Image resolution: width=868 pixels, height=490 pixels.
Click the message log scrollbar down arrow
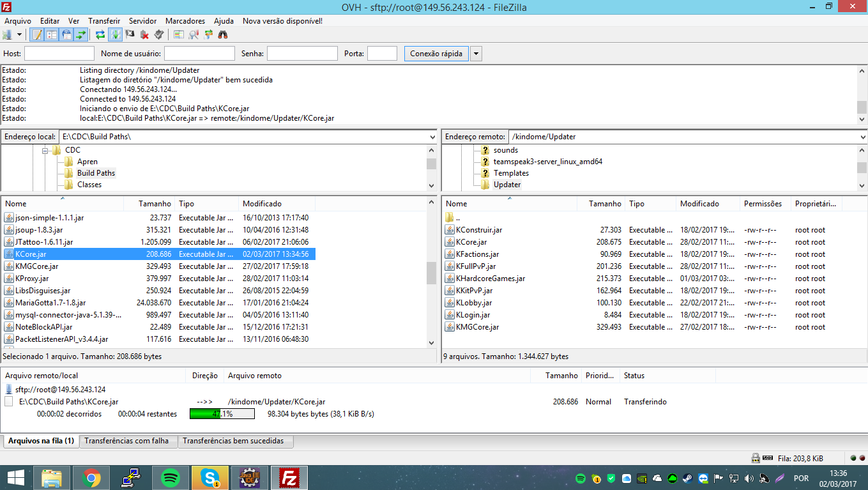pyautogui.click(x=862, y=119)
